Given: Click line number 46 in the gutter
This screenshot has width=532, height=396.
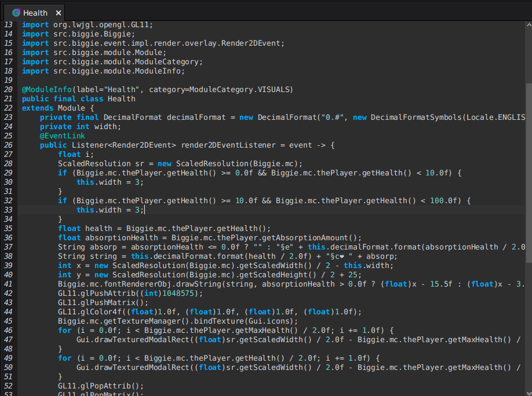Looking at the screenshot, I should [8, 331].
